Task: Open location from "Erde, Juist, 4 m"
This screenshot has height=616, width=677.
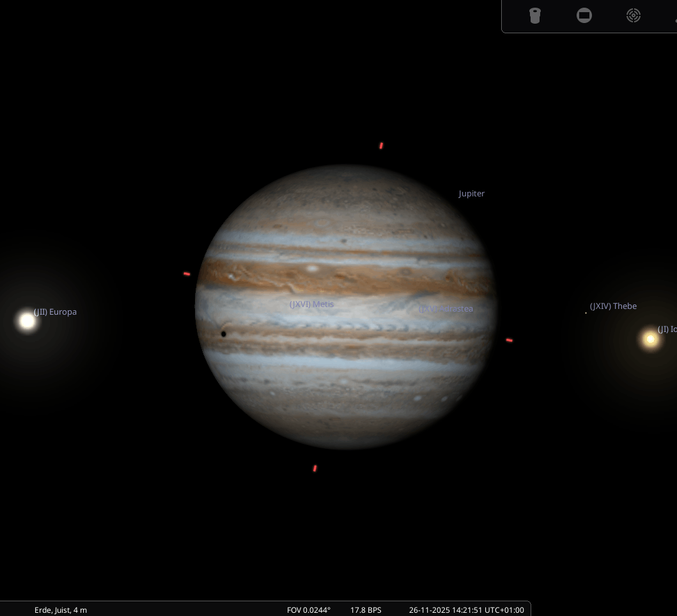Action: (61, 610)
